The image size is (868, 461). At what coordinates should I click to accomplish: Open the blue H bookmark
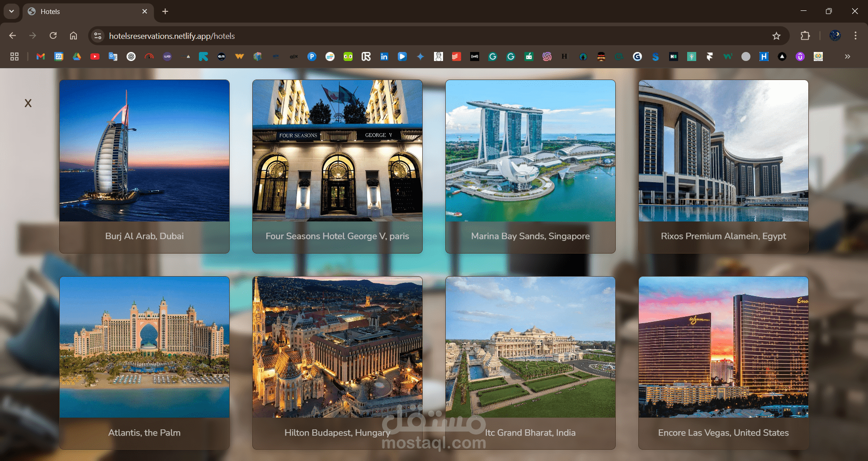(x=764, y=56)
